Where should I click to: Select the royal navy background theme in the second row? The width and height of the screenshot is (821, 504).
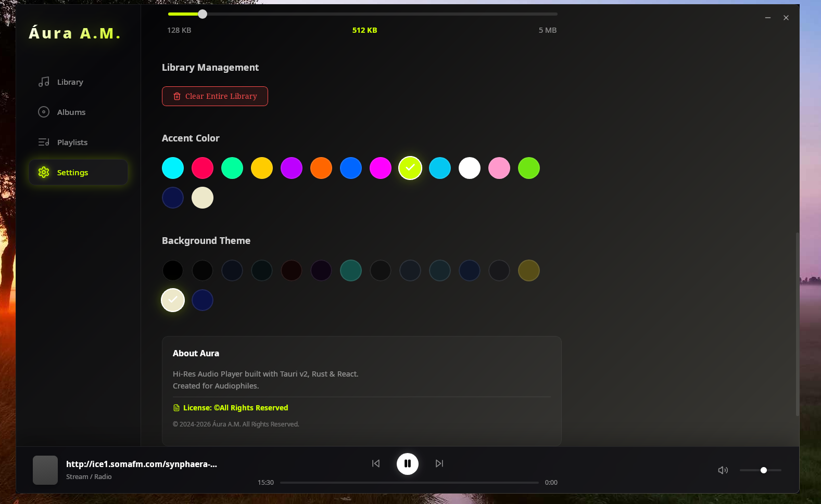(203, 300)
